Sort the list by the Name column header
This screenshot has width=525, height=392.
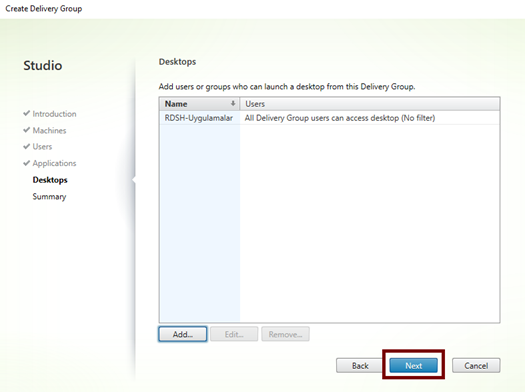(x=199, y=104)
